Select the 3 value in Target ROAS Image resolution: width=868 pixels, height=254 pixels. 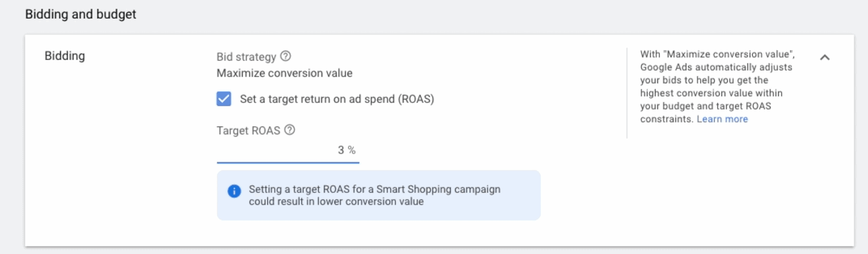(x=341, y=150)
